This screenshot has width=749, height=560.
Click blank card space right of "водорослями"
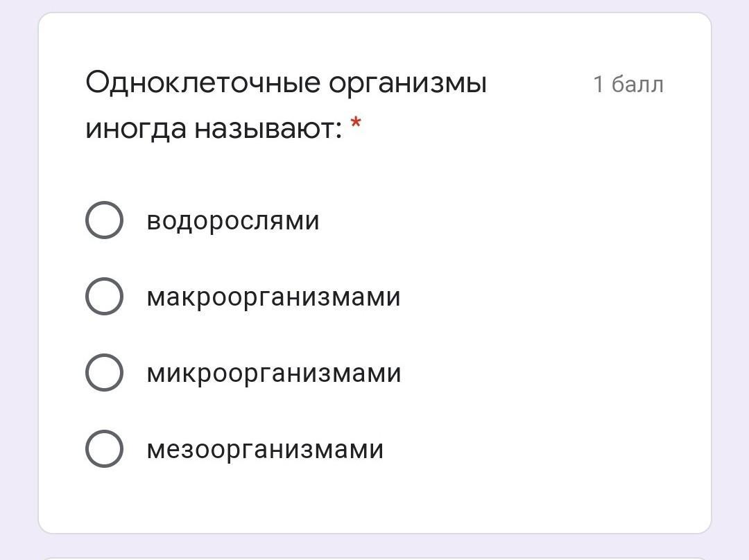click(x=520, y=221)
